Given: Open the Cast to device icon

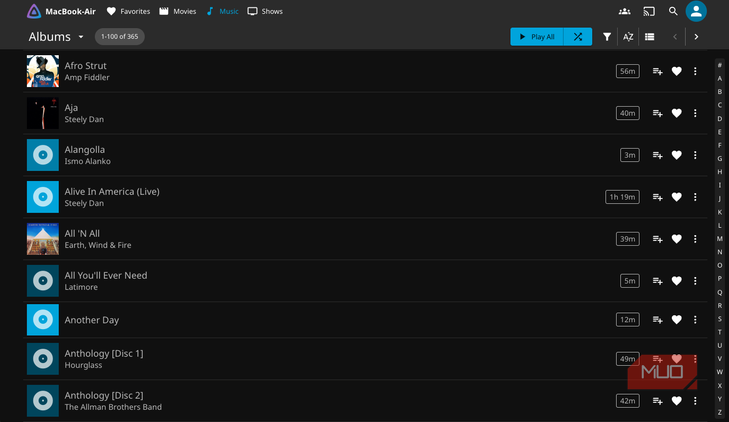Looking at the screenshot, I should click(x=649, y=11).
